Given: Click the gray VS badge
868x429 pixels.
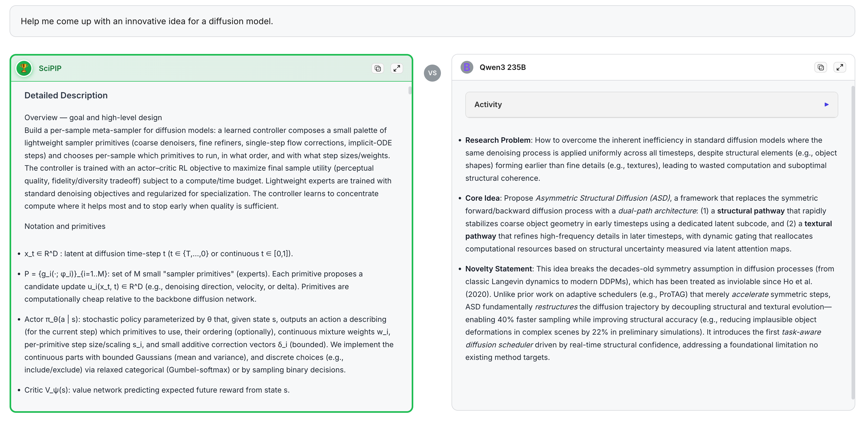Looking at the screenshot, I should [432, 73].
